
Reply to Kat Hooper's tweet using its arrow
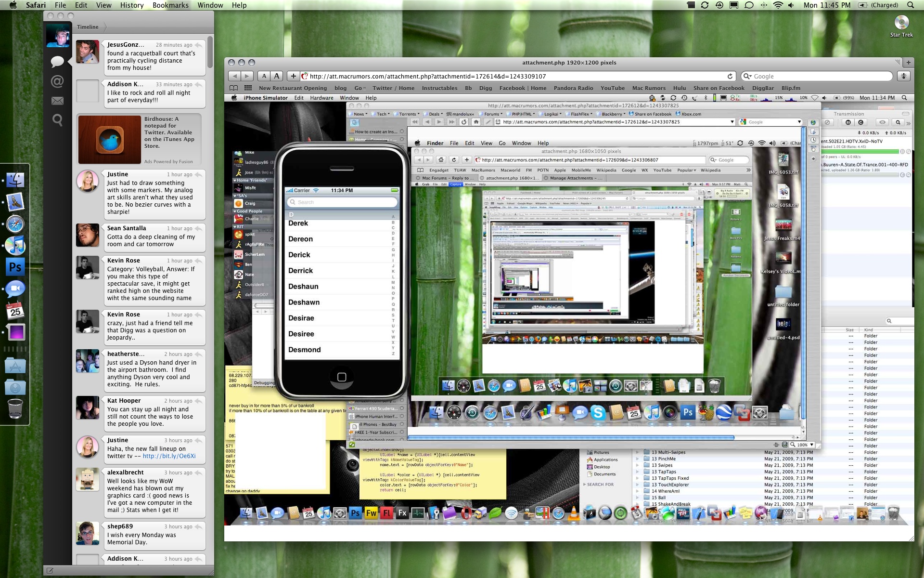199,401
